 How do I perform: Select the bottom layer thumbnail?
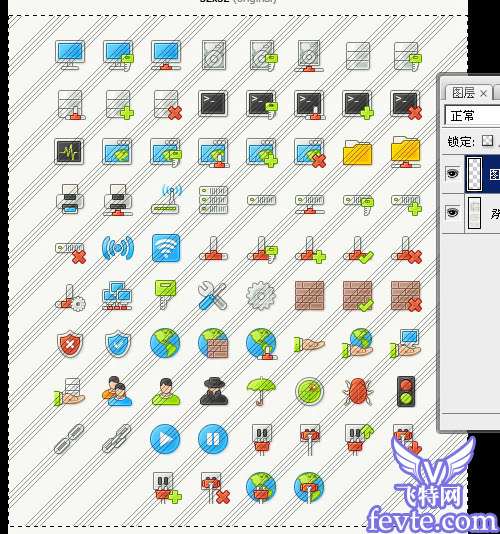click(x=474, y=213)
